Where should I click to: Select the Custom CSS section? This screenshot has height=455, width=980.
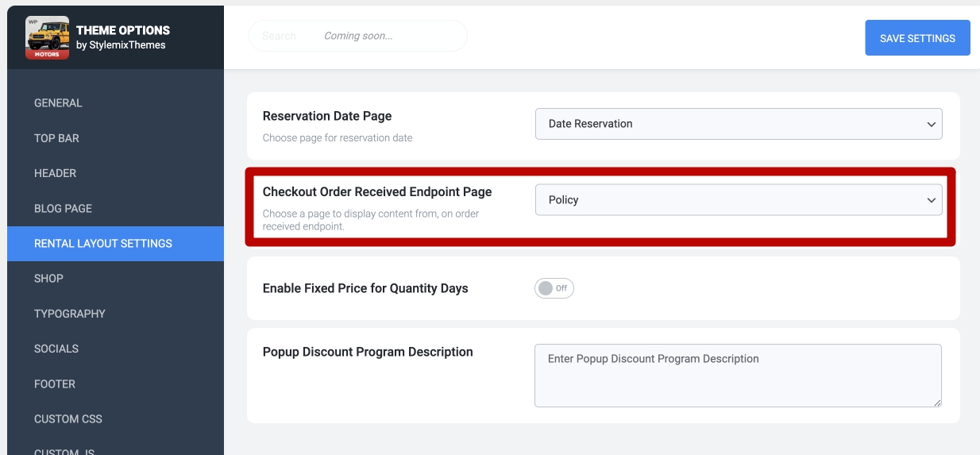[x=68, y=418]
